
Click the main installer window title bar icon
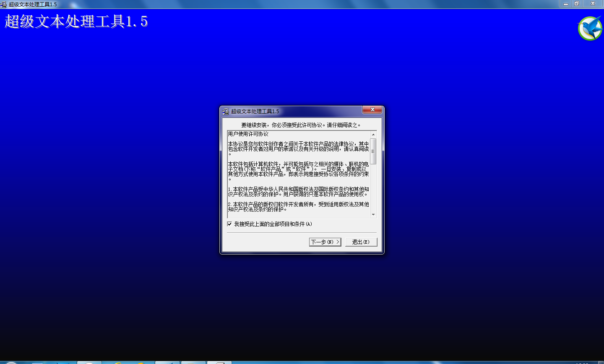3,4
